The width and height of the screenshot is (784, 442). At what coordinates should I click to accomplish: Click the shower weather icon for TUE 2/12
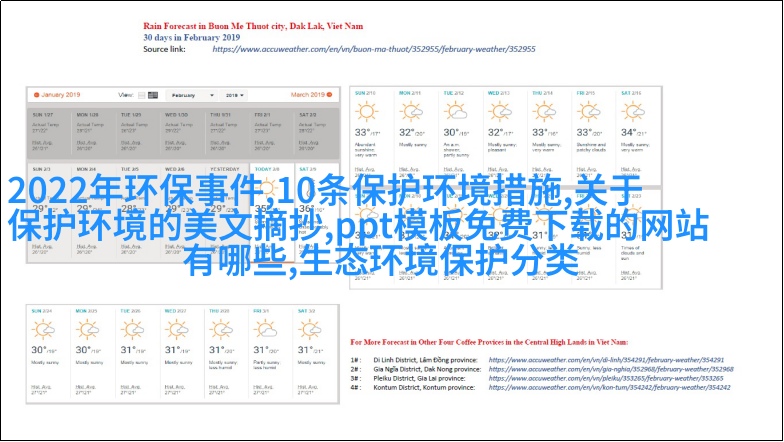click(456, 112)
